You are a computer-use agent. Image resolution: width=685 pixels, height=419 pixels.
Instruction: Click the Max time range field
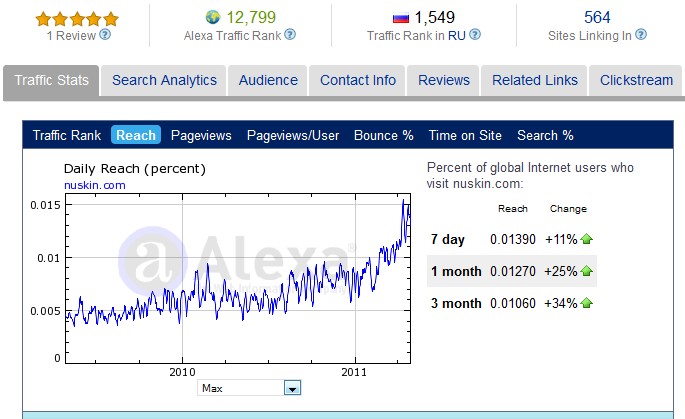(249, 388)
